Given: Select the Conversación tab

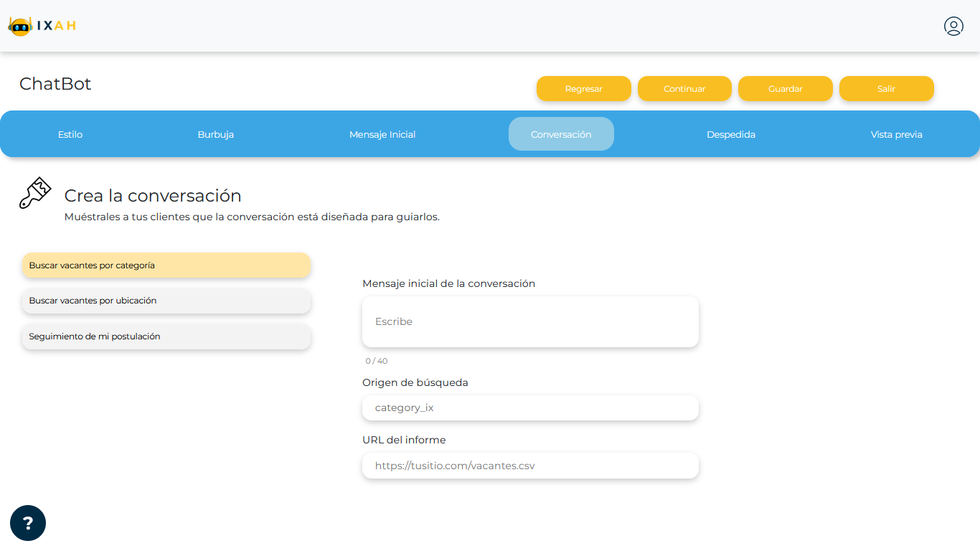Looking at the screenshot, I should [561, 134].
